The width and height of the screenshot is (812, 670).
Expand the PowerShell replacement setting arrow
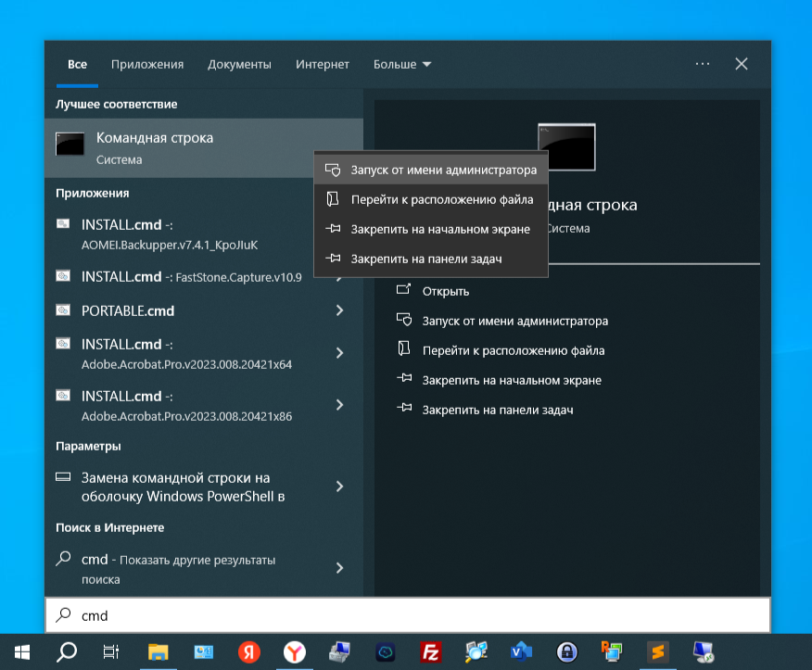click(x=339, y=487)
